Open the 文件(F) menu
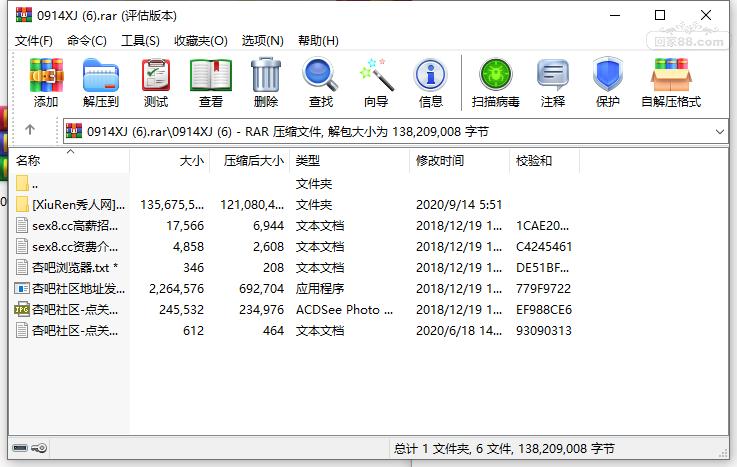This screenshot has width=737, height=467. tap(33, 41)
